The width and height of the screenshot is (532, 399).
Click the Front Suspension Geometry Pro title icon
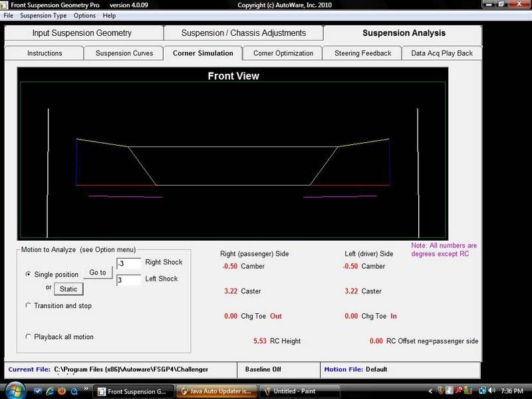5,5
